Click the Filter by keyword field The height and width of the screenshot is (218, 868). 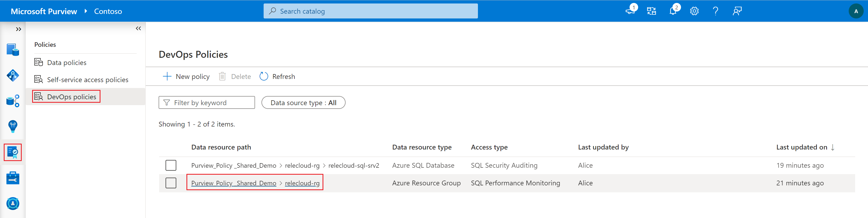pos(207,103)
